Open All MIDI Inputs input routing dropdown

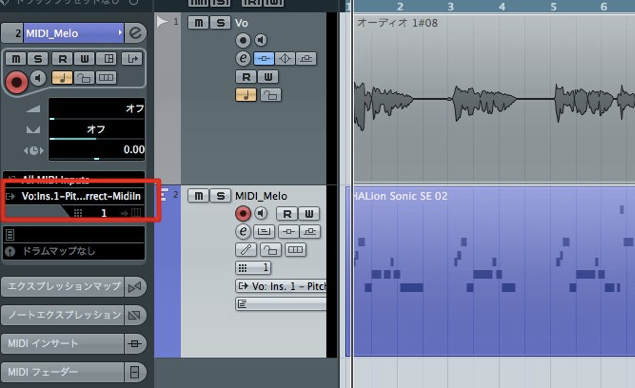74,179
